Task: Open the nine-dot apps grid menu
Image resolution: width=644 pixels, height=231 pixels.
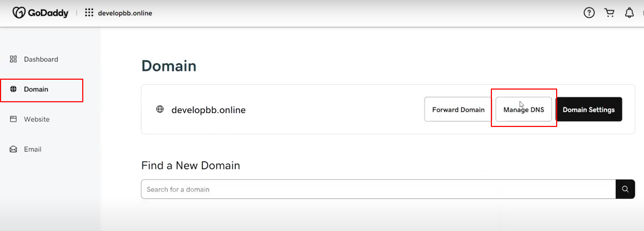Action: pyautogui.click(x=89, y=13)
